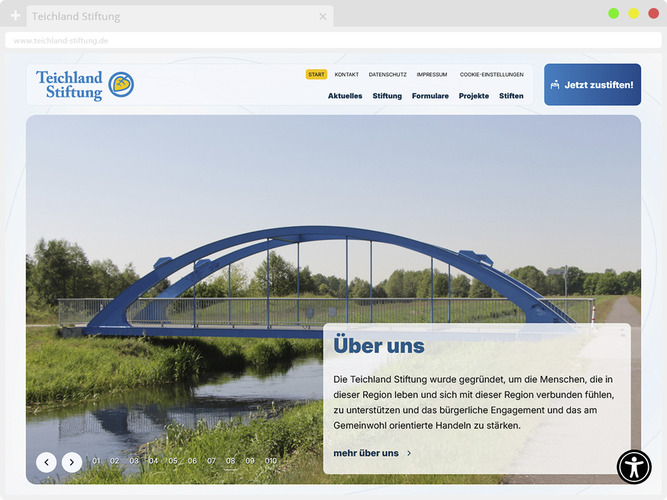Screen dimensions: 667x500
Task: Open the IMPRESSUM page
Action: tap(432, 74)
